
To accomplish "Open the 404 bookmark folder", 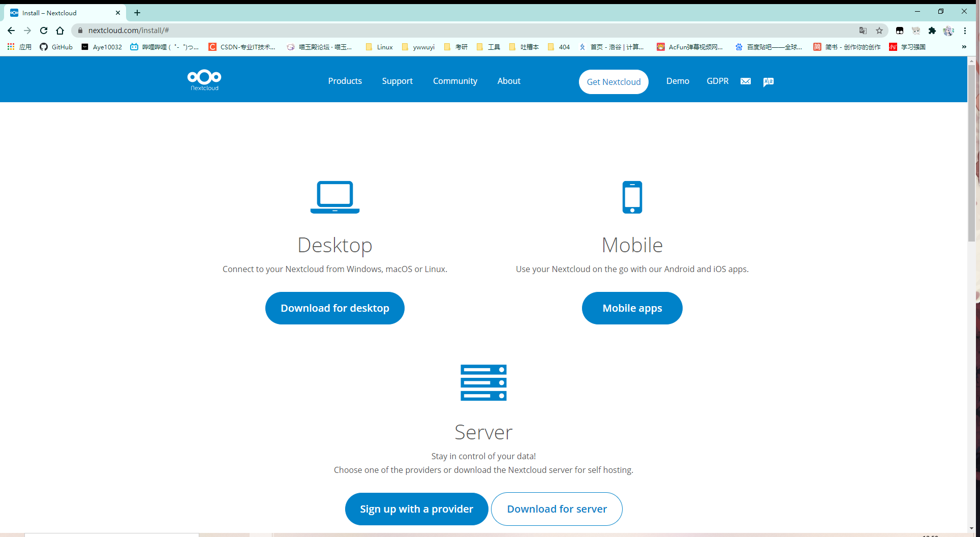I will pos(559,47).
